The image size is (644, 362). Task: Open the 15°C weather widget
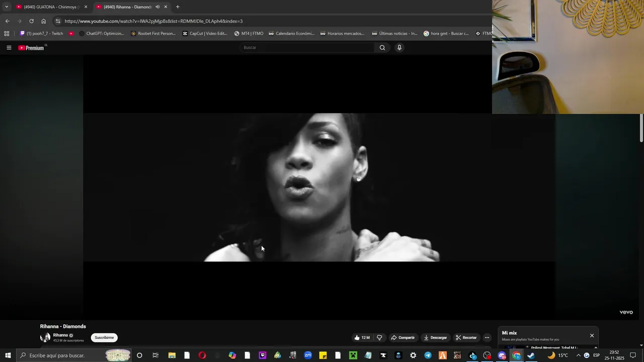[x=558, y=355]
